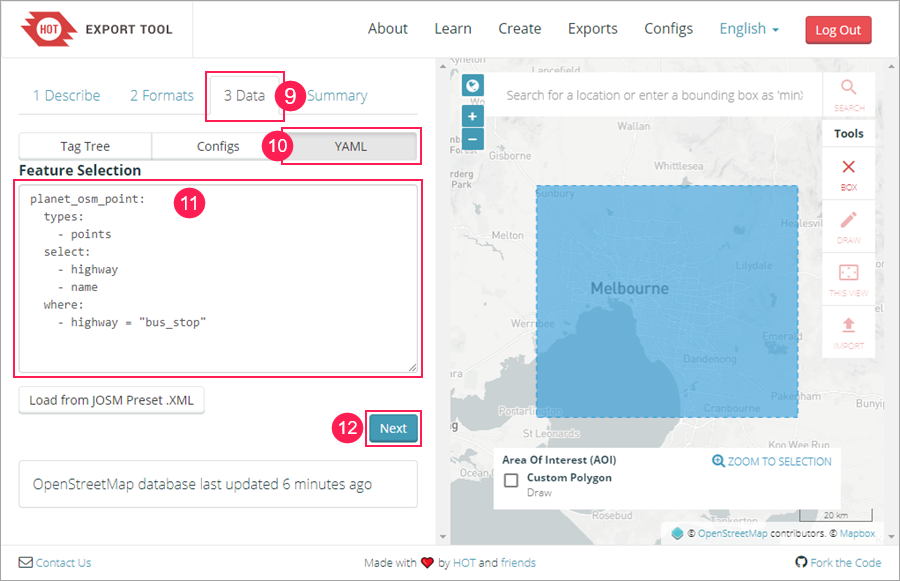
Task: Select the 3 Data tab
Action: pyautogui.click(x=245, y=95)
